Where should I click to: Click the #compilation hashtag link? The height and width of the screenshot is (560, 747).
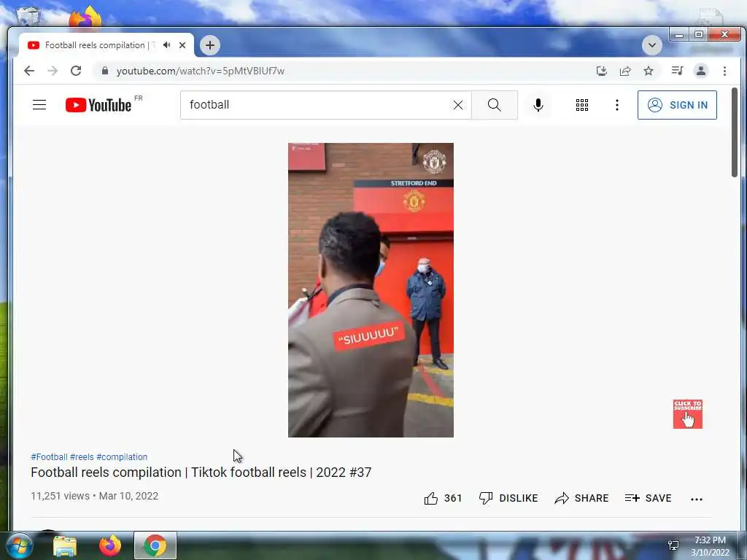point(122,456)
